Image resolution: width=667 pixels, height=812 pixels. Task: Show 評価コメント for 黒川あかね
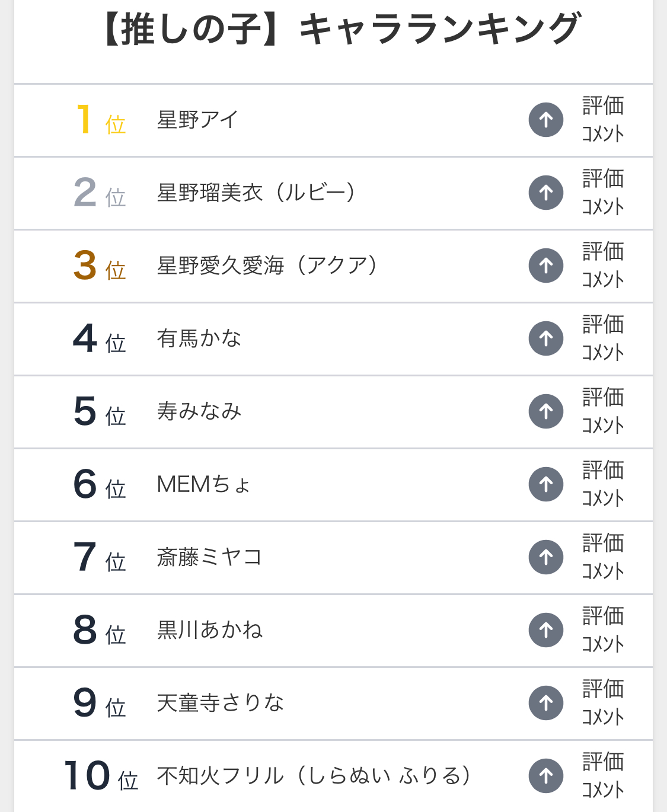pyautogui.click(x=602, y=630)
